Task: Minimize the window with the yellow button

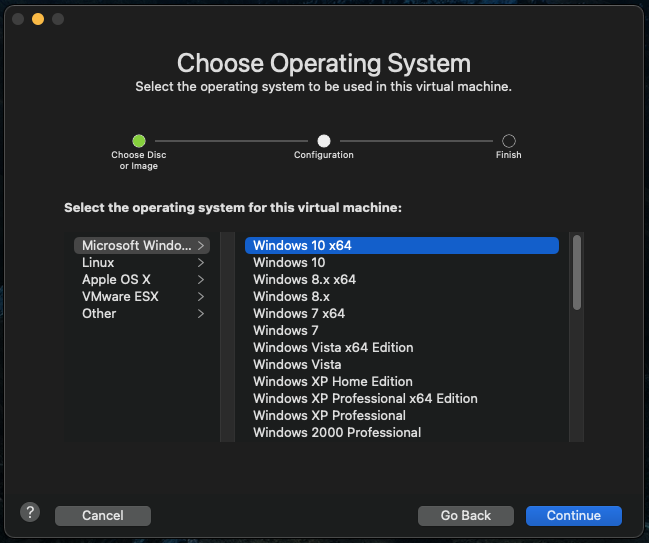Action: point(38,19)
